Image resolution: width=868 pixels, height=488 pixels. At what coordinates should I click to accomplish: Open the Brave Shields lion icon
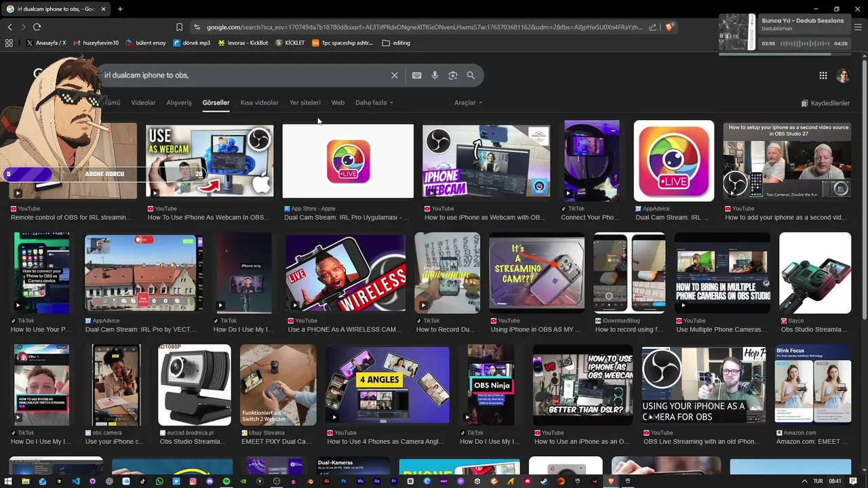pyautogui.click(x=669, y=27)
